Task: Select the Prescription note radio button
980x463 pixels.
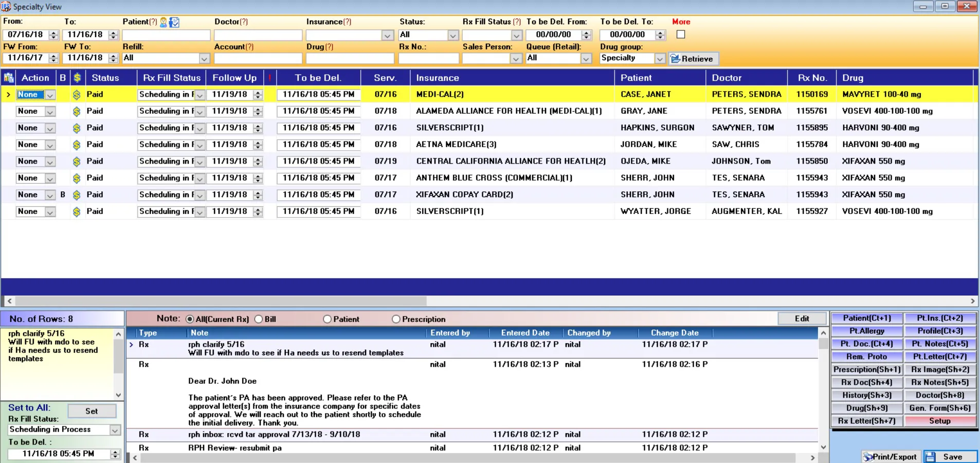Action: coord(396,319)
